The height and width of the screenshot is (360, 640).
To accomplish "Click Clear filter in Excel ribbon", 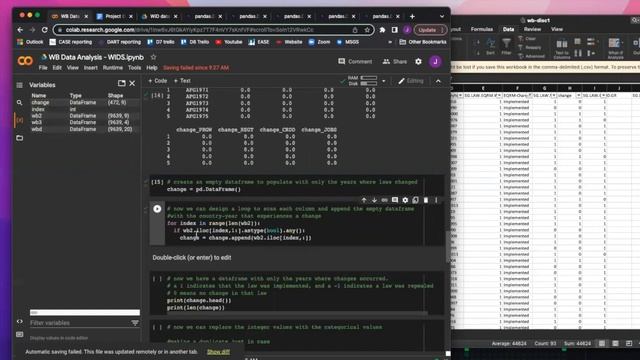I will (x=527, y=39).
